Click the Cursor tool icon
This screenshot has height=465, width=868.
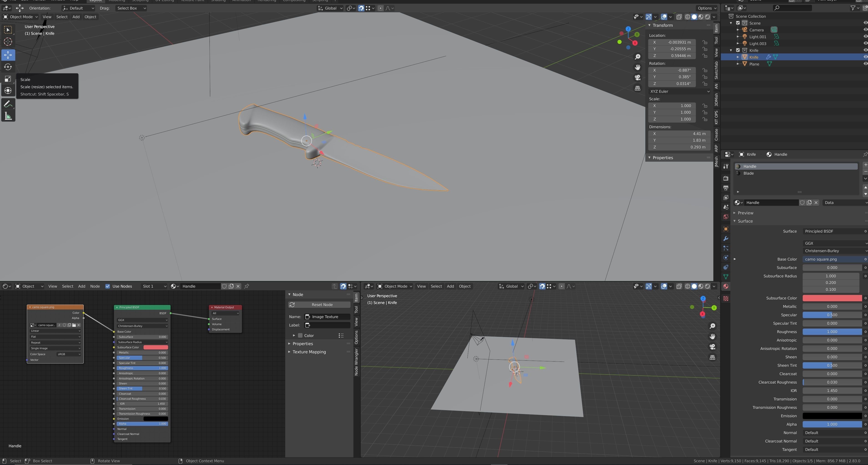coord(8,42)
